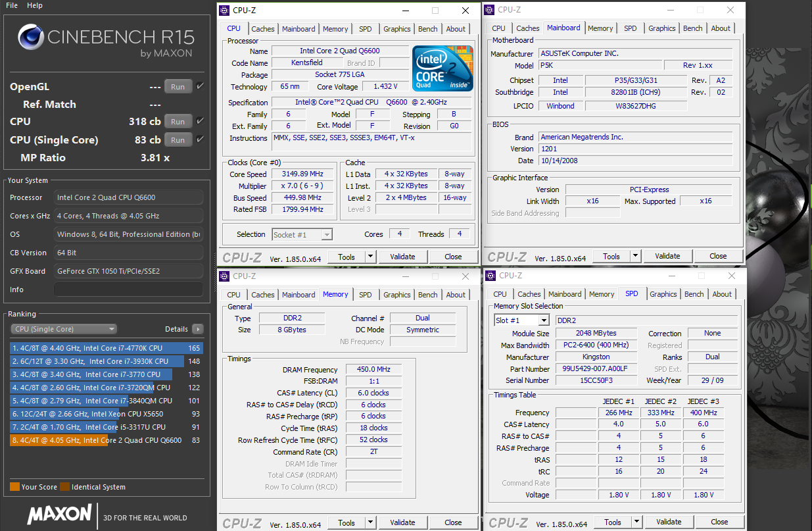Open the Slot #1 memory slot dropdown
This screenshot has height=531, width=812.
coord(521,320)
